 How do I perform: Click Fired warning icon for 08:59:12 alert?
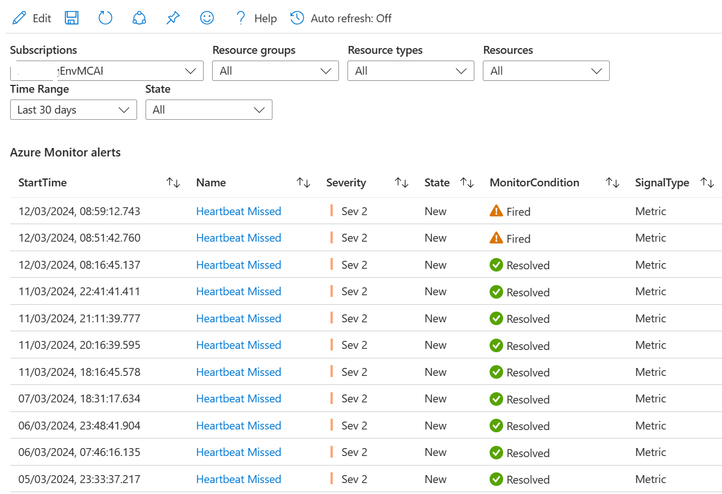pos(496,211)
